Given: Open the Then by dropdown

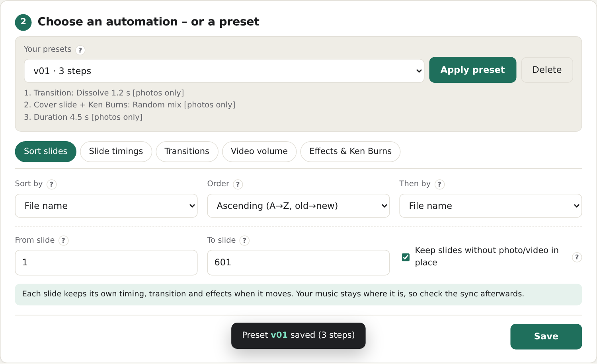Looking at the screenshot, I should pos(491,206).
